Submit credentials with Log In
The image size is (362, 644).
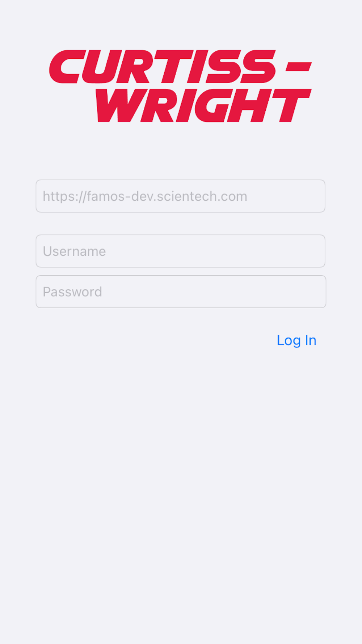click(296, 340)
